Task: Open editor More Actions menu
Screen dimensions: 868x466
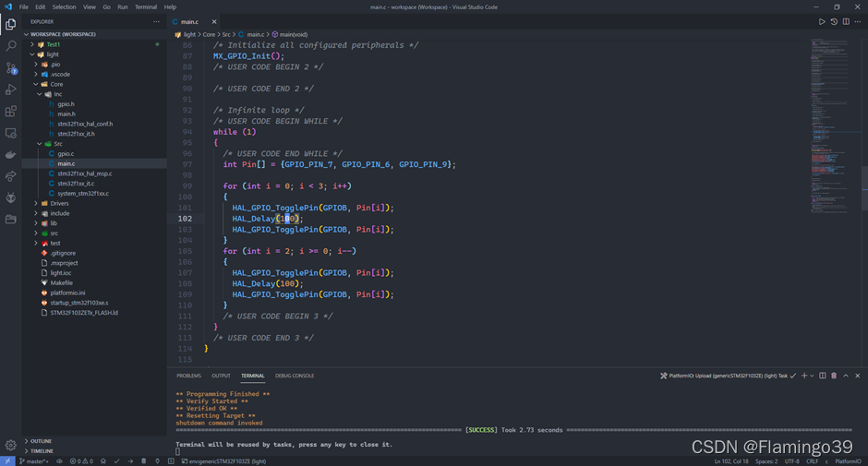Action: (858, 21)
